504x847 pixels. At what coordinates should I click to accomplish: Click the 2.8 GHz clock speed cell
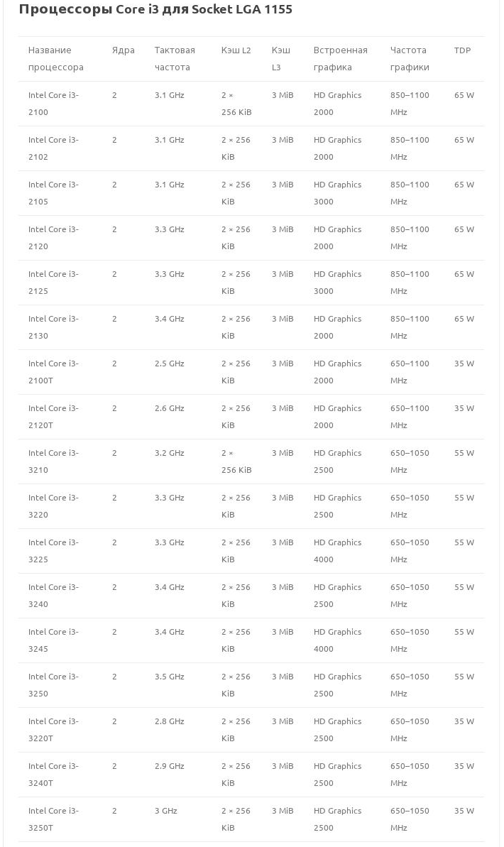[x=169, y=721]
